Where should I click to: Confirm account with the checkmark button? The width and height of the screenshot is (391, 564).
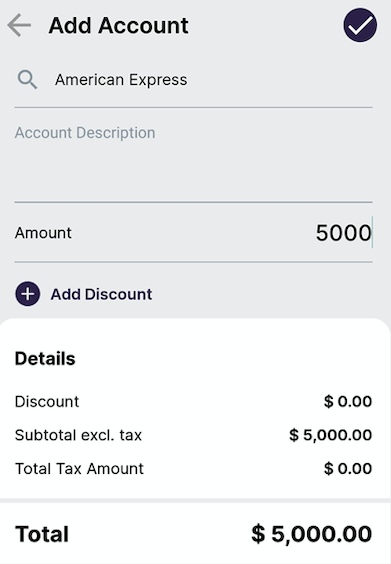pyautogui.click(x=360, y=26)
